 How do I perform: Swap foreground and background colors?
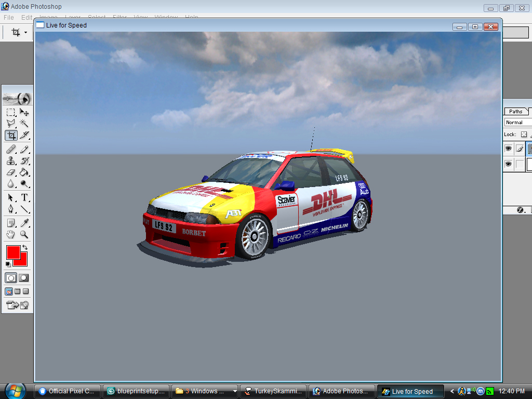click(x=25, y=247)
